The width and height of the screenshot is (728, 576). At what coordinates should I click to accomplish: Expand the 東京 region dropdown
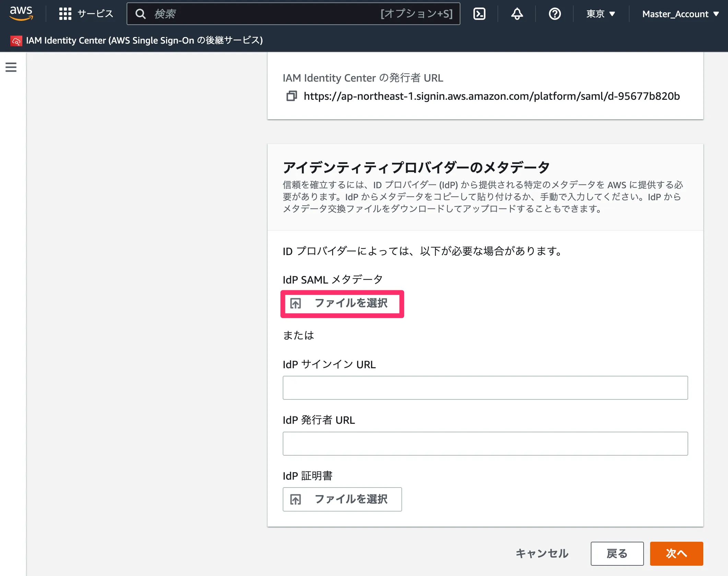[600, 14]
